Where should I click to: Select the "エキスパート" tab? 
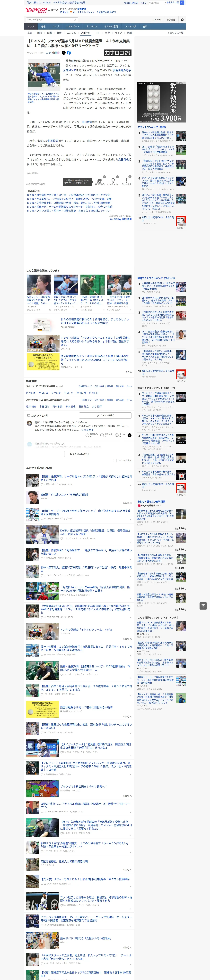point(72,26)
